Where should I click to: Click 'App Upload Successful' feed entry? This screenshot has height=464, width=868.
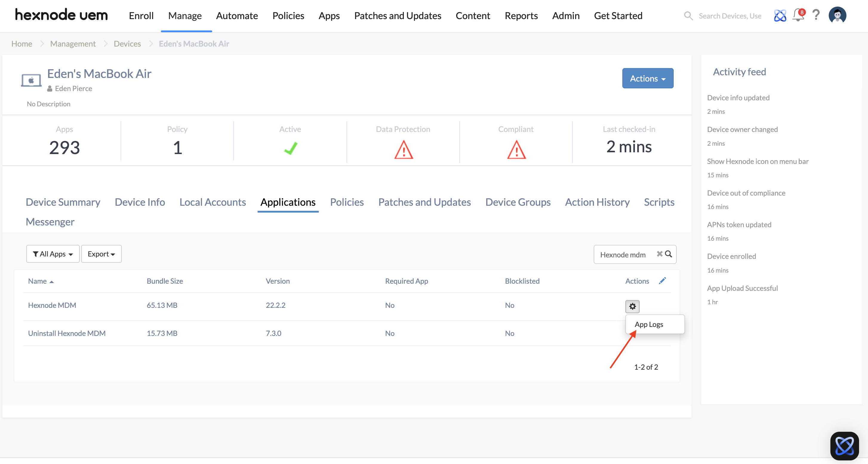click(x=742, y=288)
